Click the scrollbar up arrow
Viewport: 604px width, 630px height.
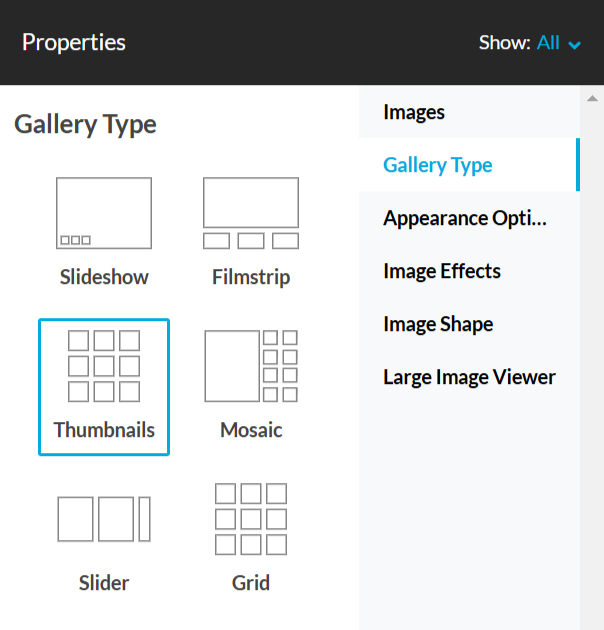[x=592, y=98]
